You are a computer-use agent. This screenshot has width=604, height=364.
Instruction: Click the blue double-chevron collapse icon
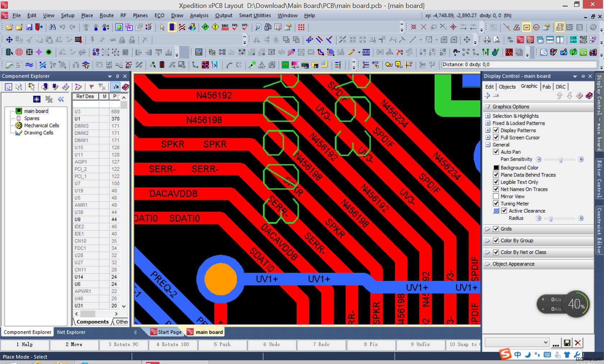[x=61, y=99]
